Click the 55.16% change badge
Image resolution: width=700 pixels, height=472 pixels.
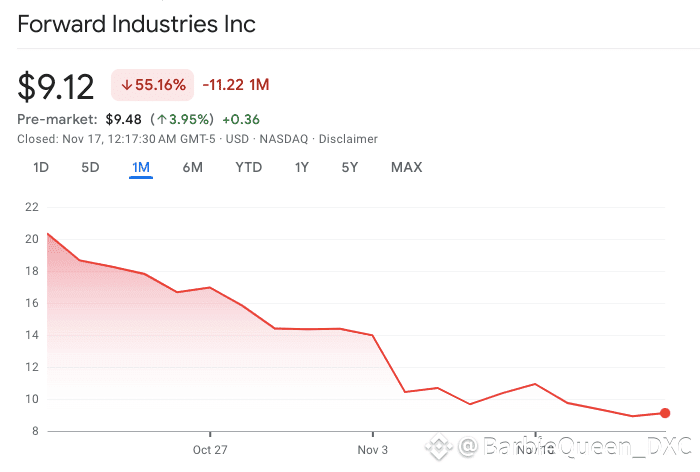tap(152, 85)
